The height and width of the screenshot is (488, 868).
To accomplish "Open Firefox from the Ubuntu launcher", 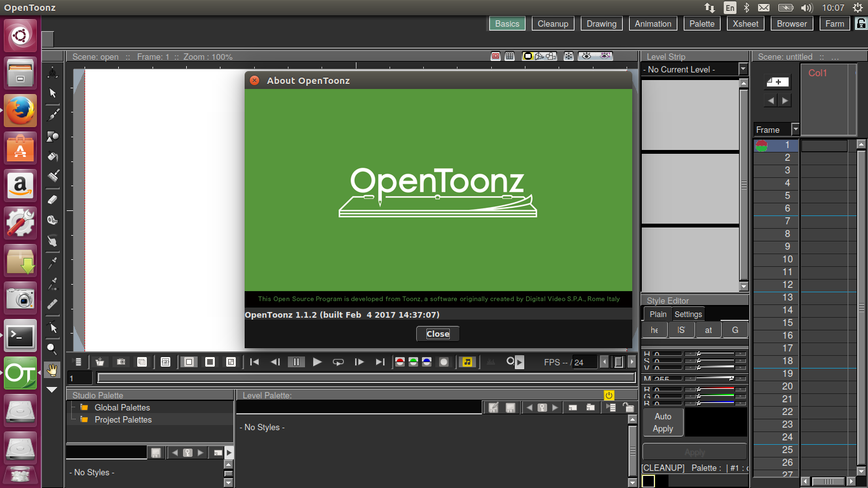I will (x=20, y=111).
